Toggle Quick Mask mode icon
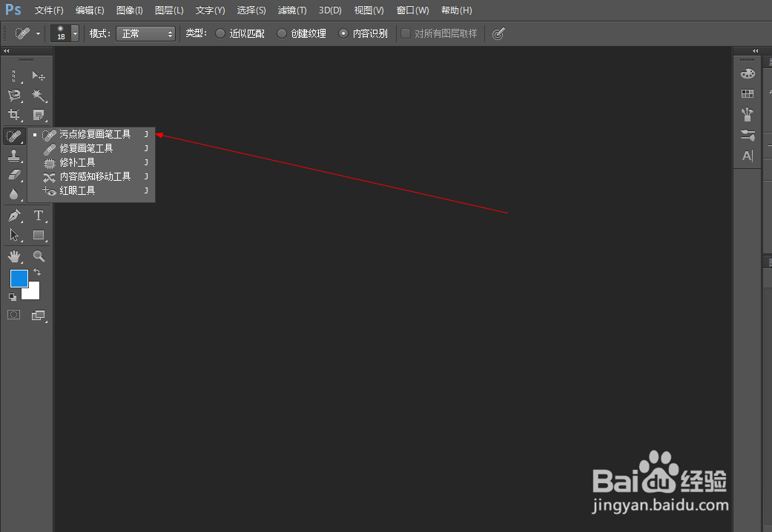The height and width of the screenshot is (532, 772). click(x=14, y=315)
